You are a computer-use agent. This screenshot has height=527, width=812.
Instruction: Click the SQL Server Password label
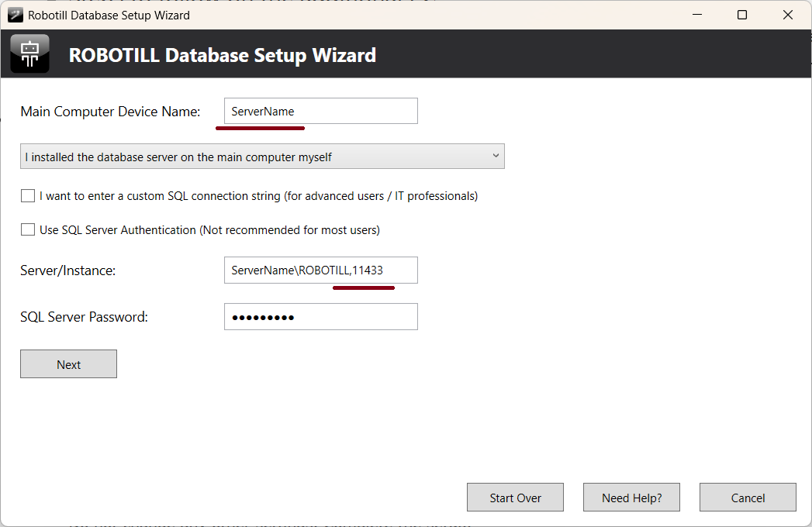[84, 317]
